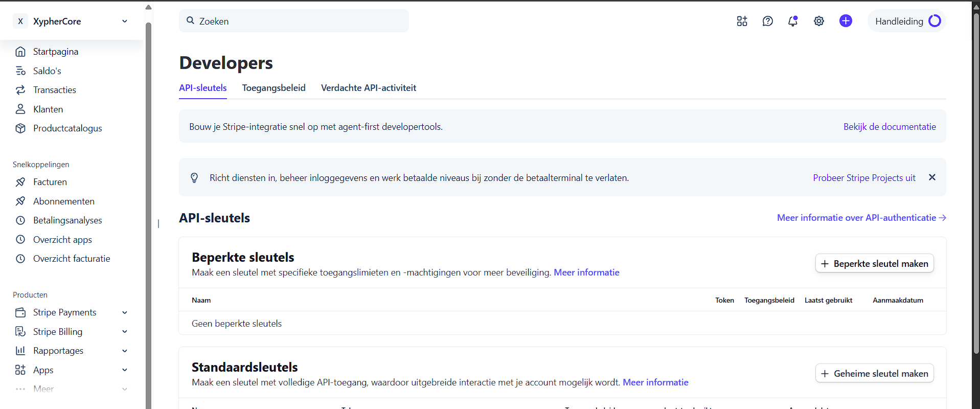The width and height of the screenshot is (980, 409).
Task: Dismiss the Stripe Projects banner
Action: click(x=932, y=177)
